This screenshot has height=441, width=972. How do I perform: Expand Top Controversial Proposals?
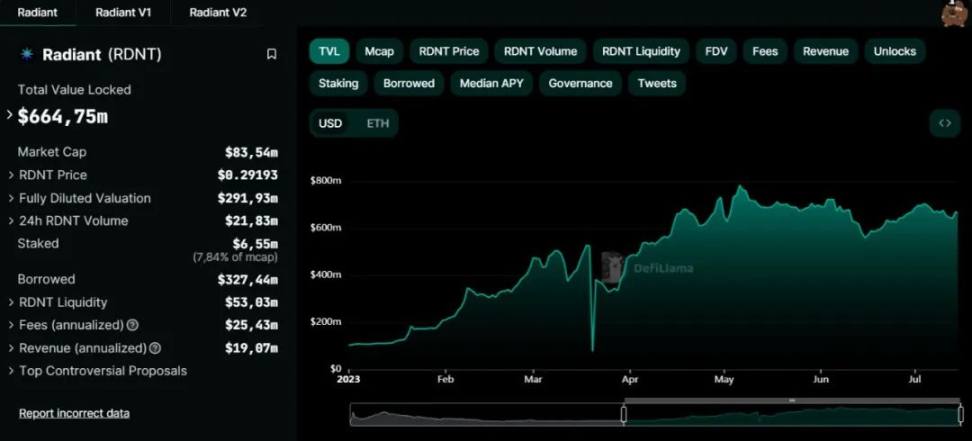11,371
